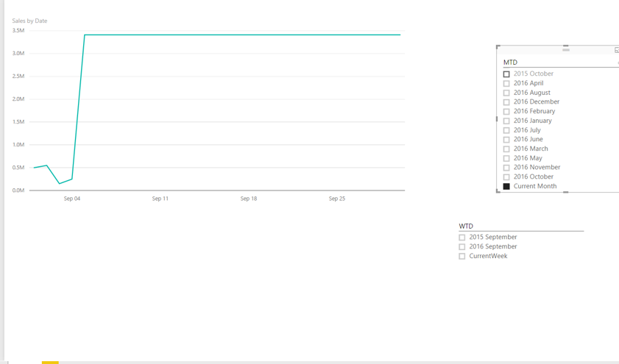Click the Sep 11 axis label
The height and width of the screenshot is (364, 619).
click(160, 199)
